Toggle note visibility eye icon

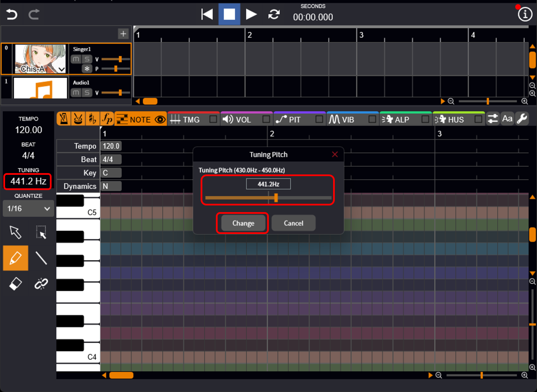tap(160, 119)
